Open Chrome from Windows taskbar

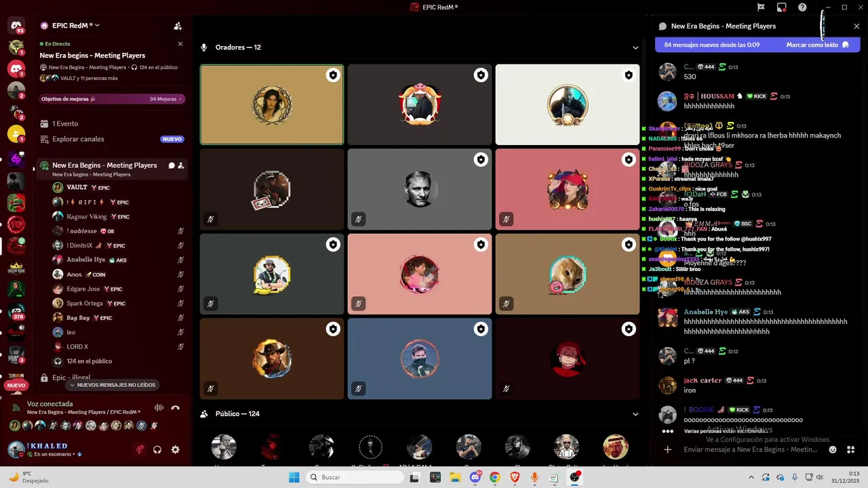tap(494, 477)
